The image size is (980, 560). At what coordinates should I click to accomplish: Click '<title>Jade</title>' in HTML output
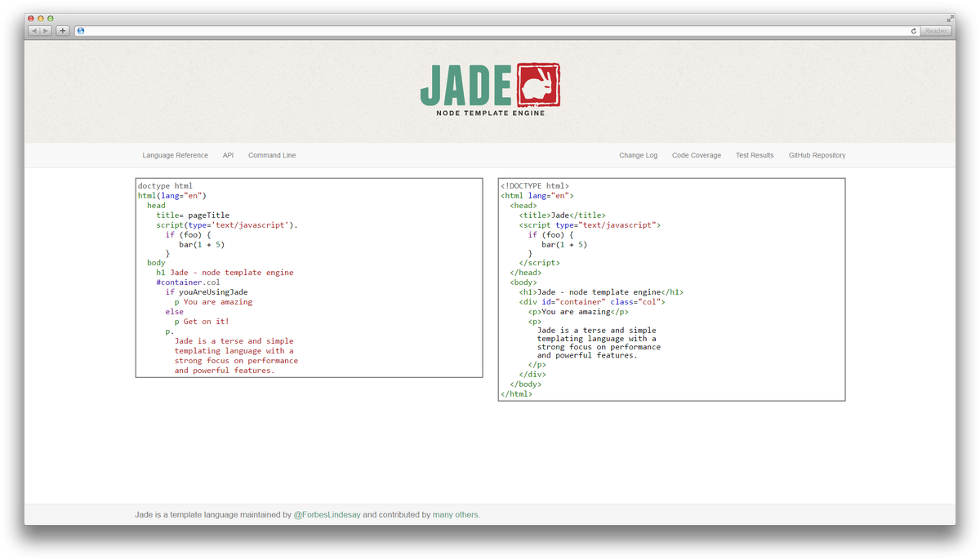pos(563,216)
